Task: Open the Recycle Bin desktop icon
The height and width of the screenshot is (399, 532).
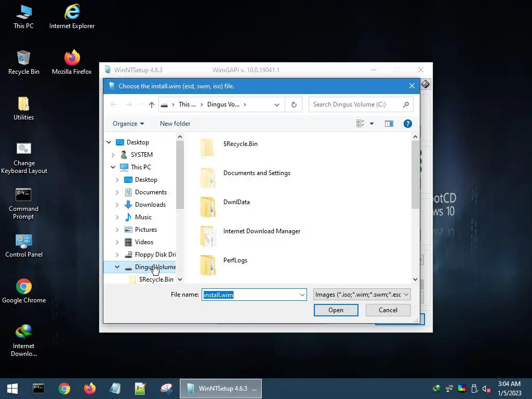Action: 23,63
